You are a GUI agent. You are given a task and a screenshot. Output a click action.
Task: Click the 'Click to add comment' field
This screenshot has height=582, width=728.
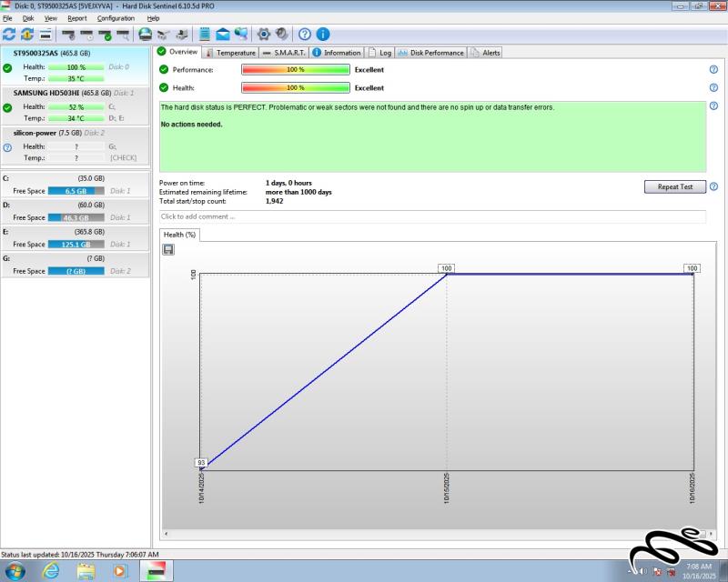(432, 216)
